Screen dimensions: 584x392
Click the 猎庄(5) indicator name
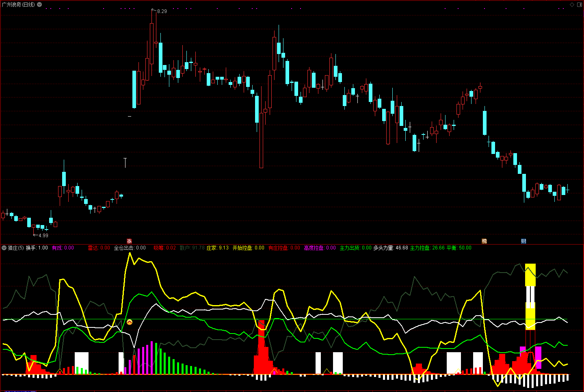point(16,248)
